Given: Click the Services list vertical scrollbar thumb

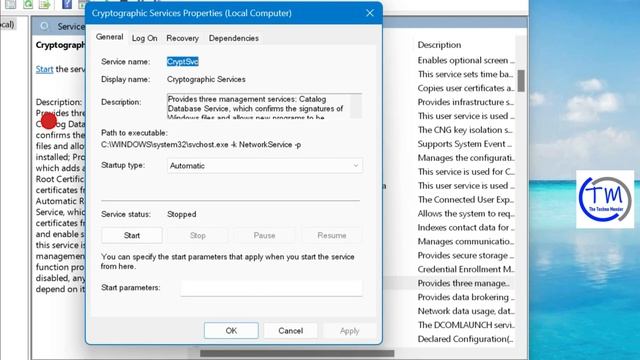Looking at the screenshot, I should pyautogui.click(x=521, y=80).
